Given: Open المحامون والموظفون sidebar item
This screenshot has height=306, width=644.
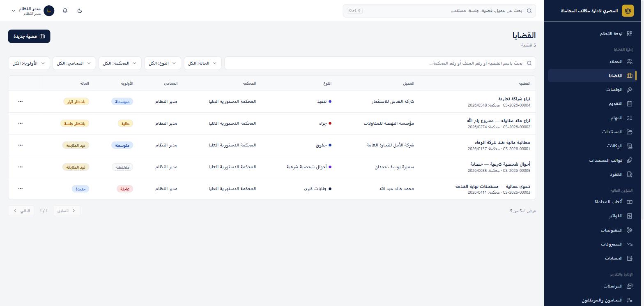Looking at the screenshot, I should 592,300.
